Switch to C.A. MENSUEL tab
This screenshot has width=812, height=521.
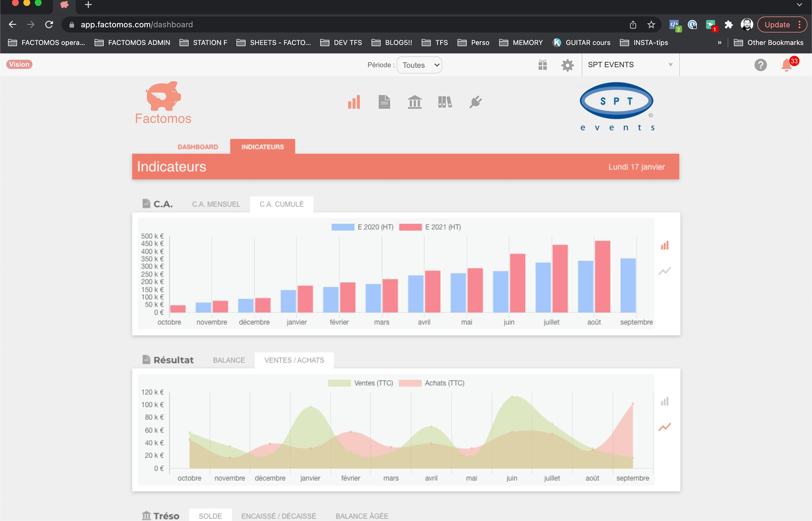(215, 204)
